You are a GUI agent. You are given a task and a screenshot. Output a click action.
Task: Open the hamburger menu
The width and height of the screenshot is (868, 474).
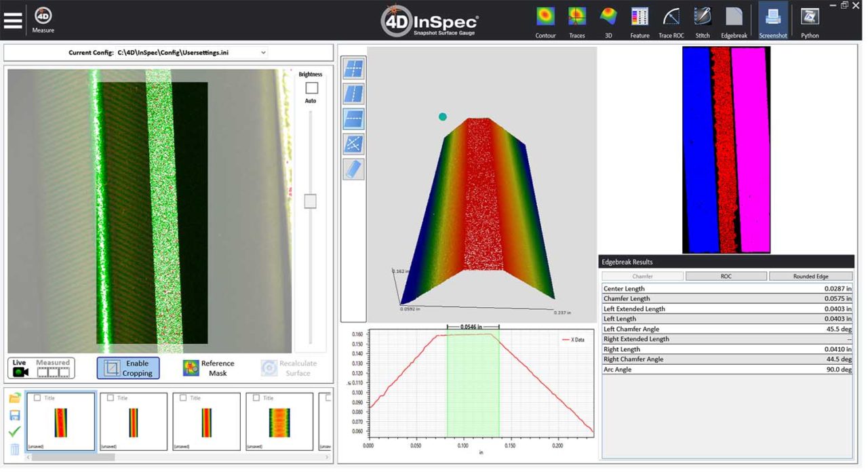pyautogui.click(x=13, y=19)
